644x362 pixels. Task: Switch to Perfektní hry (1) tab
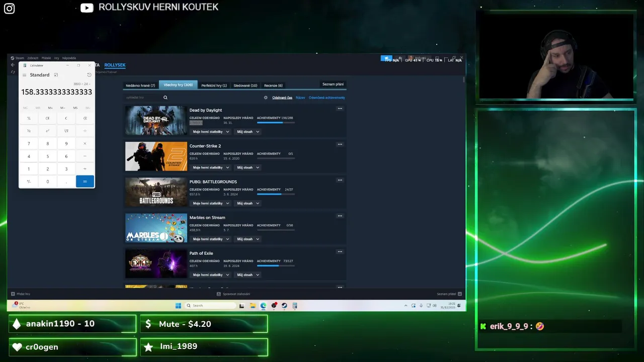tap(214, 85)
